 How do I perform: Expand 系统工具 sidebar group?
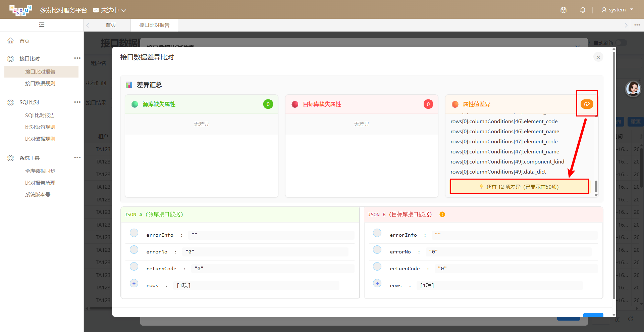(30, 158)
